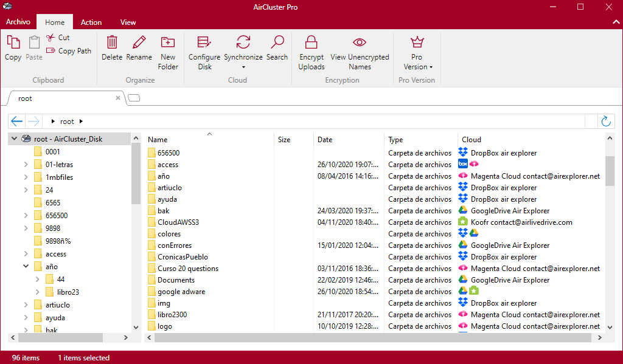The width and height of the screenshot is (623, 364).
Task: Refresh the folder listing
Action: 606,121
